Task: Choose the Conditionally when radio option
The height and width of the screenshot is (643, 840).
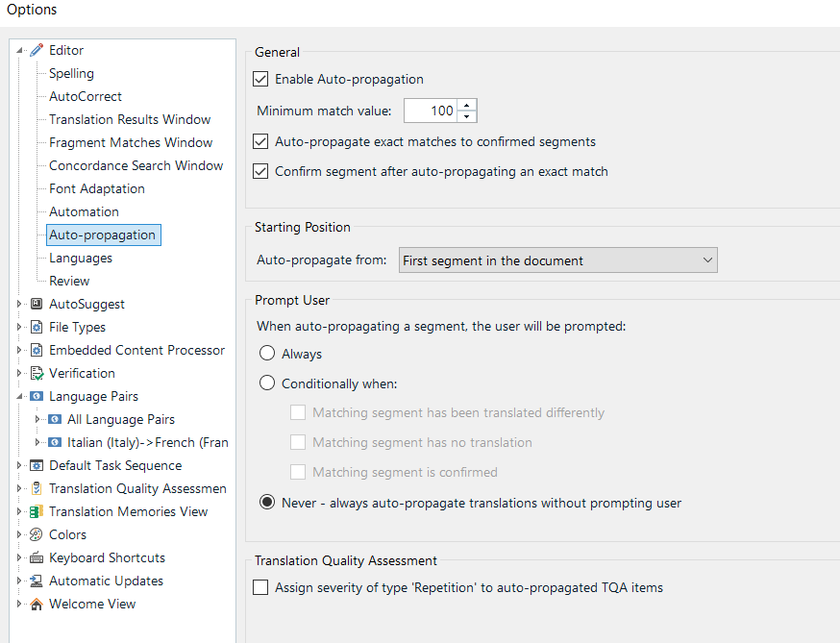Action: [267, 383]
